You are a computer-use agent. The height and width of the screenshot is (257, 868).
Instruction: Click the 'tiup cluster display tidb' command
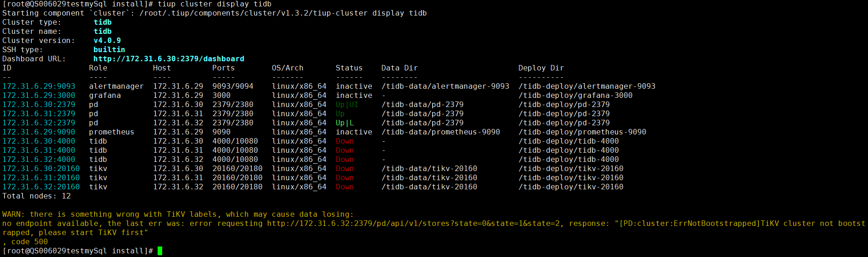click(x=215, y=4)
